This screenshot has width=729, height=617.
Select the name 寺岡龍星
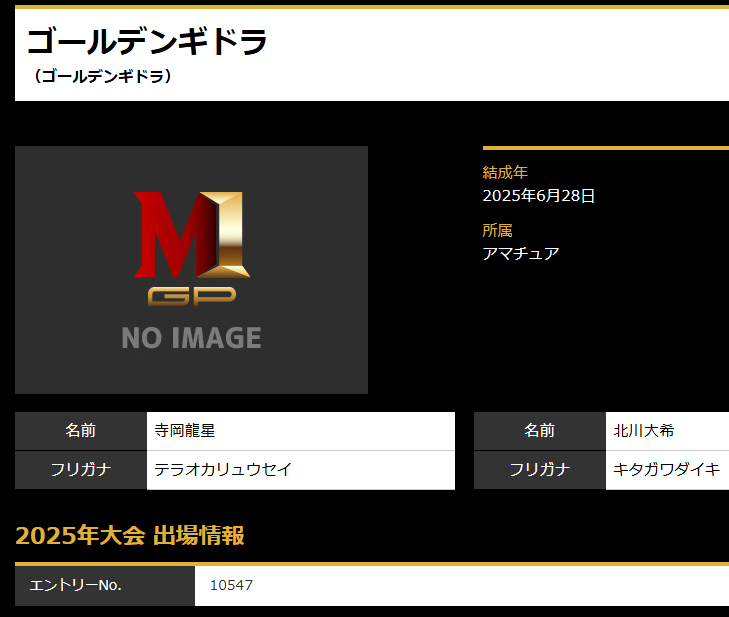tap(185, 431)
